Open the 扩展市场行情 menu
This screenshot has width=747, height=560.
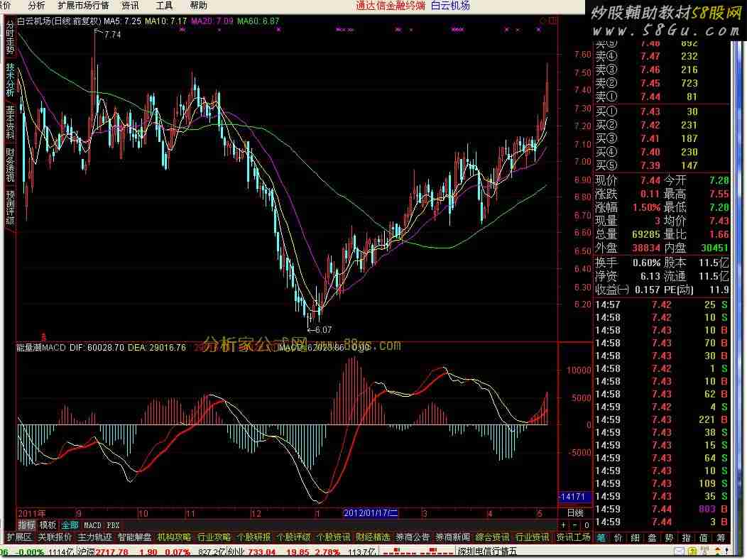click(x=83, y=5)
